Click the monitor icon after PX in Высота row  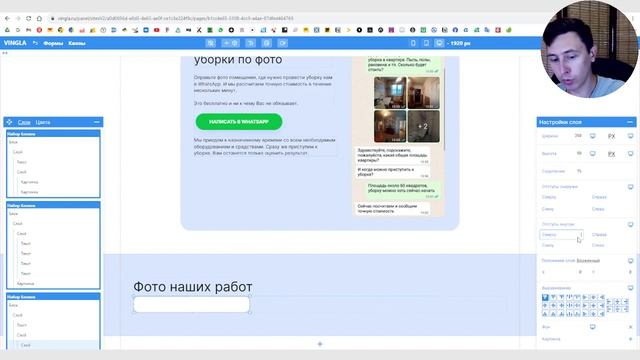click(631, 153)
